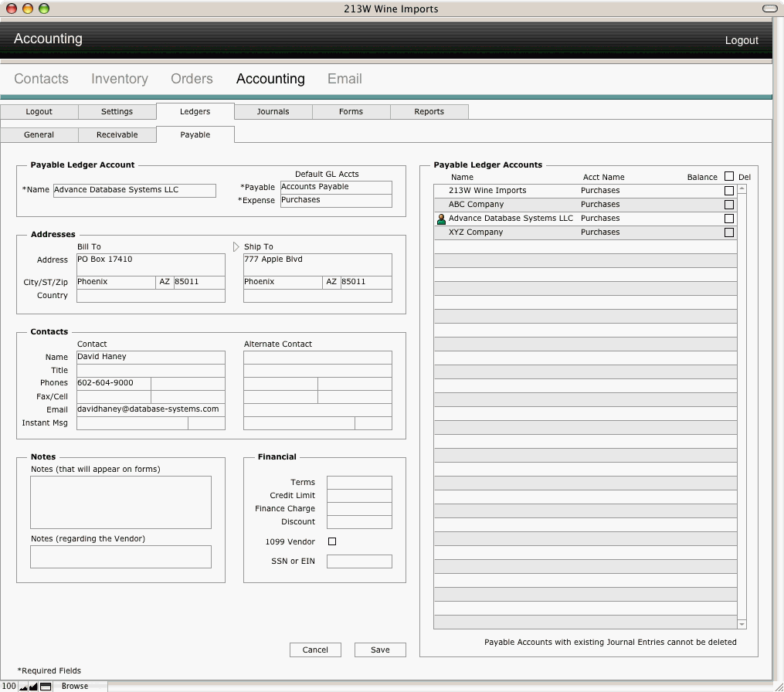Select the Ledgers tab
The width and height of the screenshot is (784, 692).
(195, 111)
